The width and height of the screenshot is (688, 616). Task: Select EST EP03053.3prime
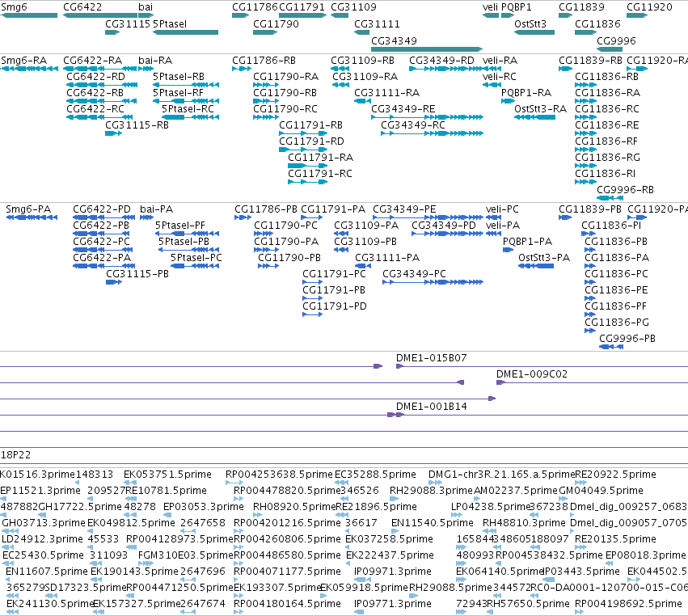[204, 507]
